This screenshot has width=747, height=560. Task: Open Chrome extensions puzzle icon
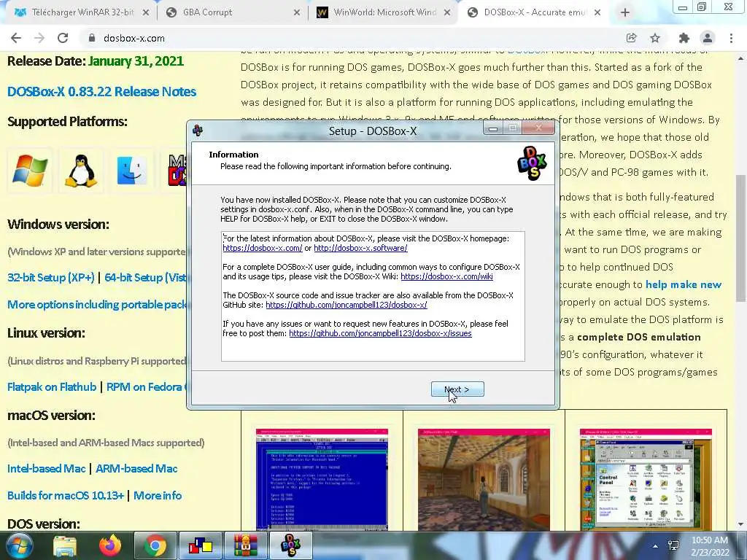coord(684,38)
